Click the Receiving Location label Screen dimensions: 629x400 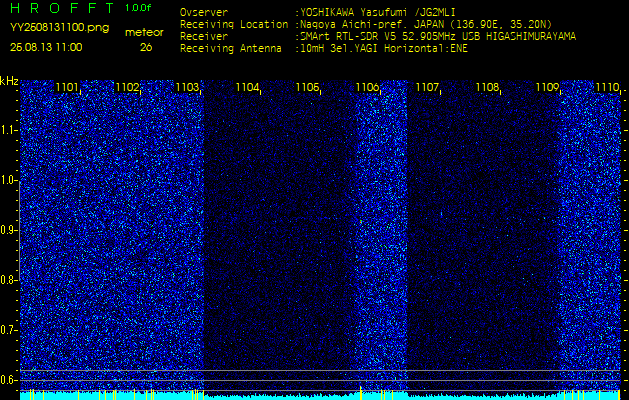click(x=234, y=24)
